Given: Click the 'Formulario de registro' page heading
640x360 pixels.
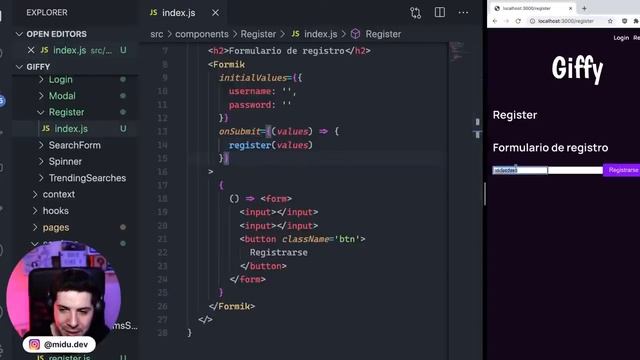Looking at the screenshot, I should [550, 147].
